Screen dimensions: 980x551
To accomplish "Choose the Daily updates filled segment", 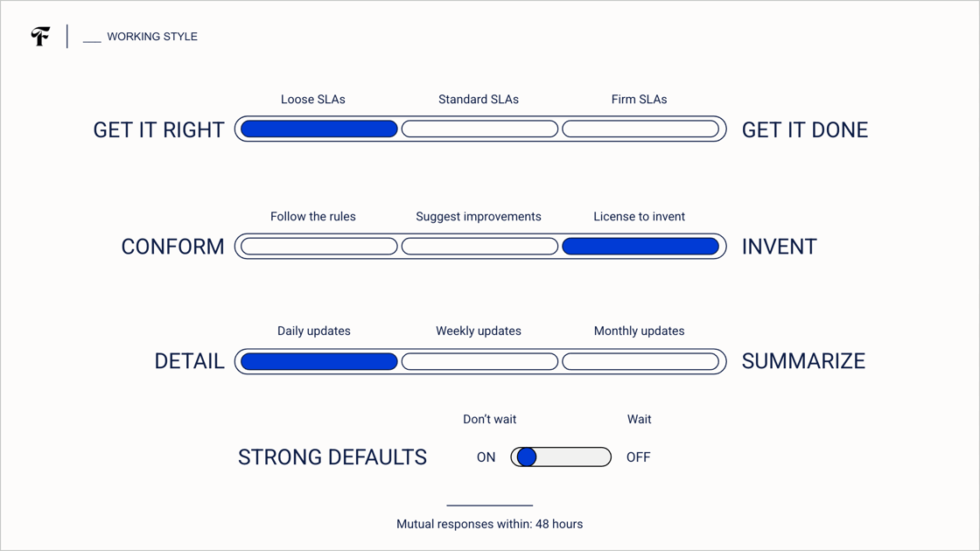I will click(319, 361).
